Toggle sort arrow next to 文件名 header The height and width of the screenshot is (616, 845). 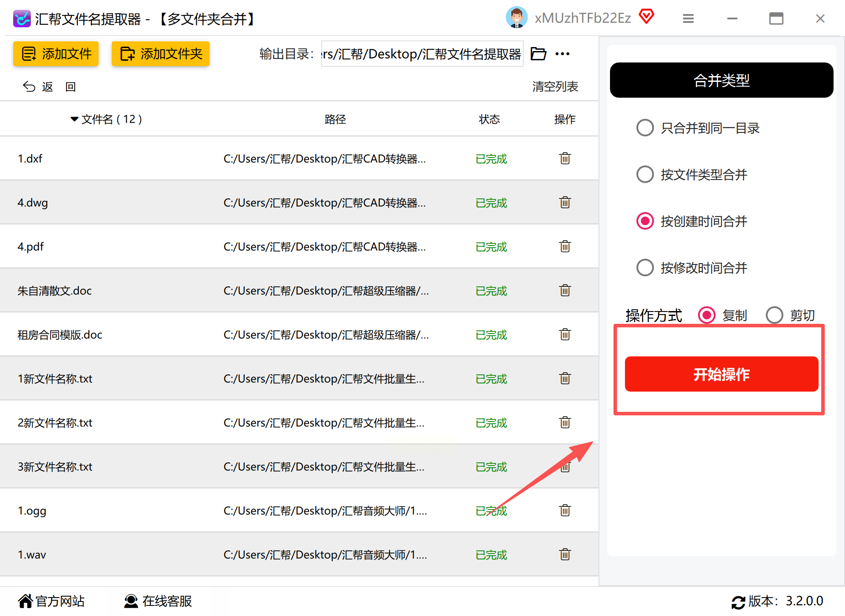click(74, 119)
